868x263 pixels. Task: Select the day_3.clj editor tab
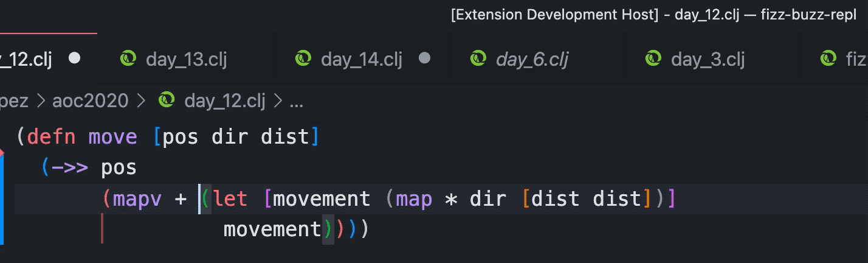(x=708, y=60)
